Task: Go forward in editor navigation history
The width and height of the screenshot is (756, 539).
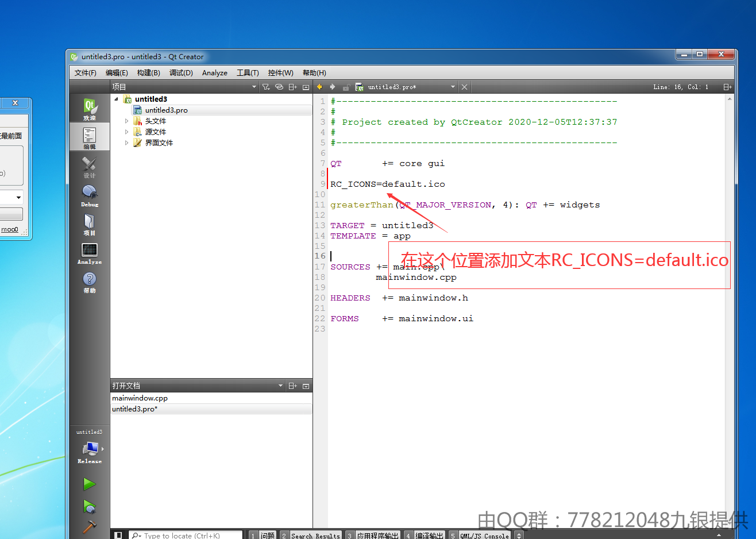Action: [332, 87]
